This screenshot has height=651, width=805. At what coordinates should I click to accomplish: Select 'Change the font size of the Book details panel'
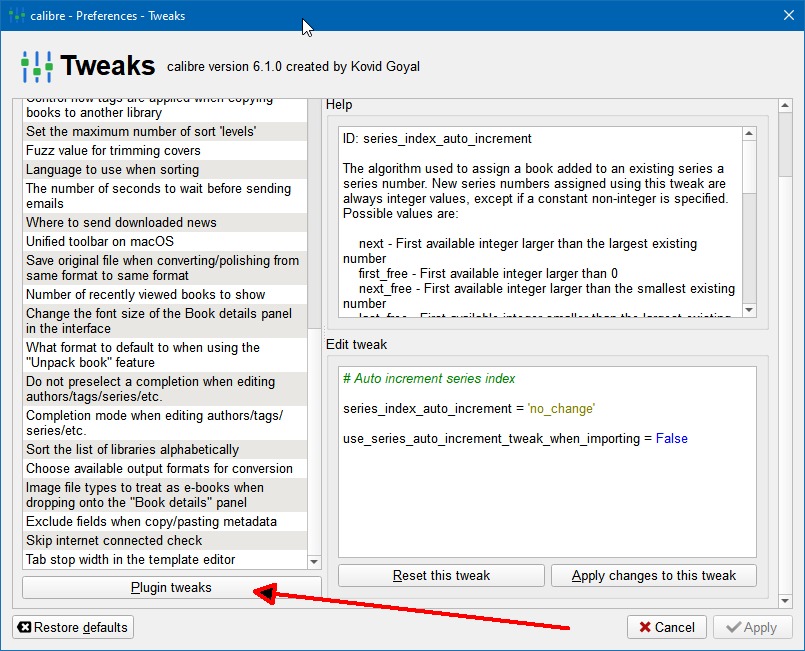tap(165, 321)
